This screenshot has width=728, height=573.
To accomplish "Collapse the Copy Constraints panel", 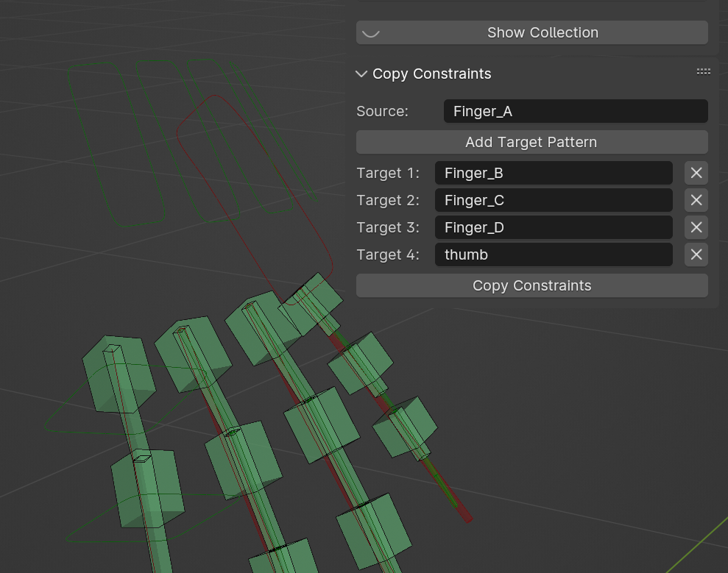I will click(x=361, y=74).
